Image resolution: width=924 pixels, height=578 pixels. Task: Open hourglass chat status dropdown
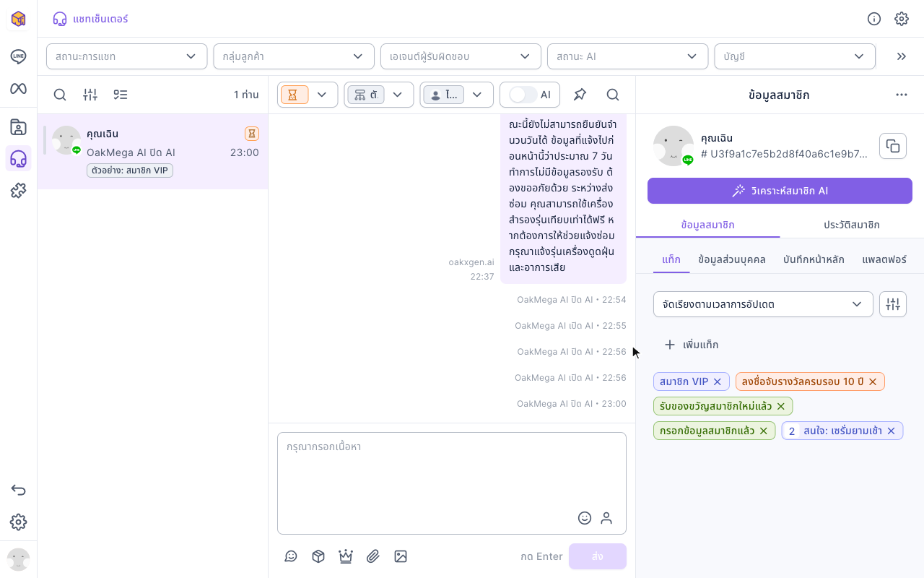308,95
